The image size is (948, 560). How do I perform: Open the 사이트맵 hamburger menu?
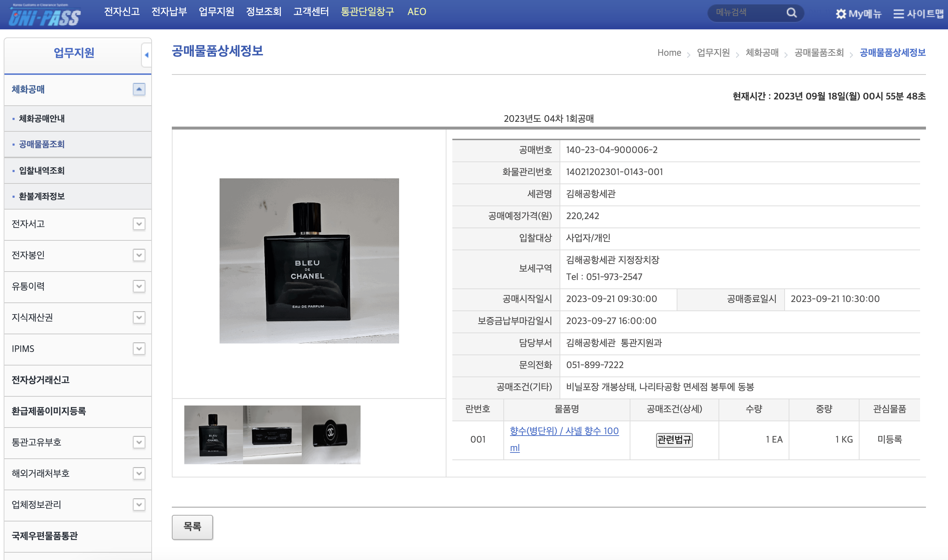pos(918,14)
